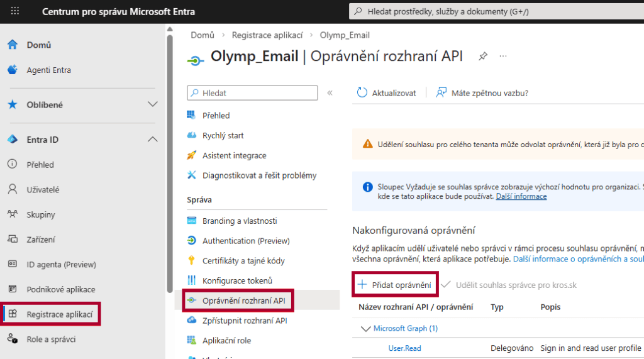The width and height of the screenshot is (644, 359).
Task: Open Certifikáty a tajné kódy
Action: coord(243,261)
